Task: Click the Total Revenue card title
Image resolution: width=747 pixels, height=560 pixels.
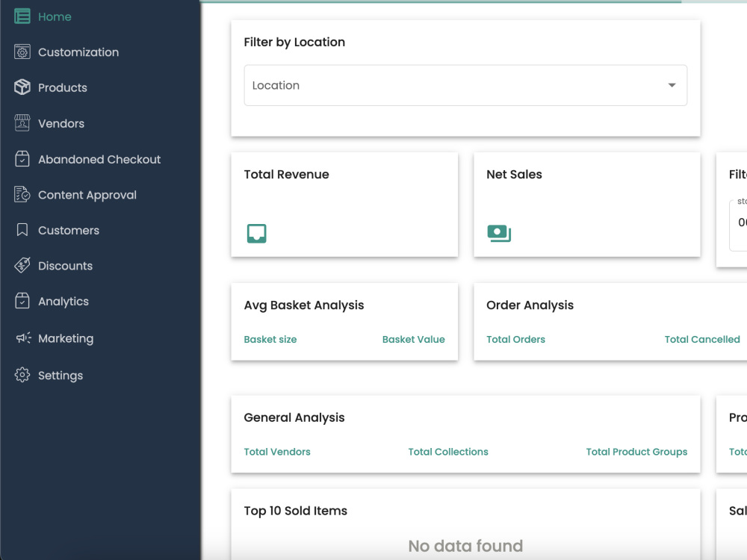Action: tap(286, 174)
